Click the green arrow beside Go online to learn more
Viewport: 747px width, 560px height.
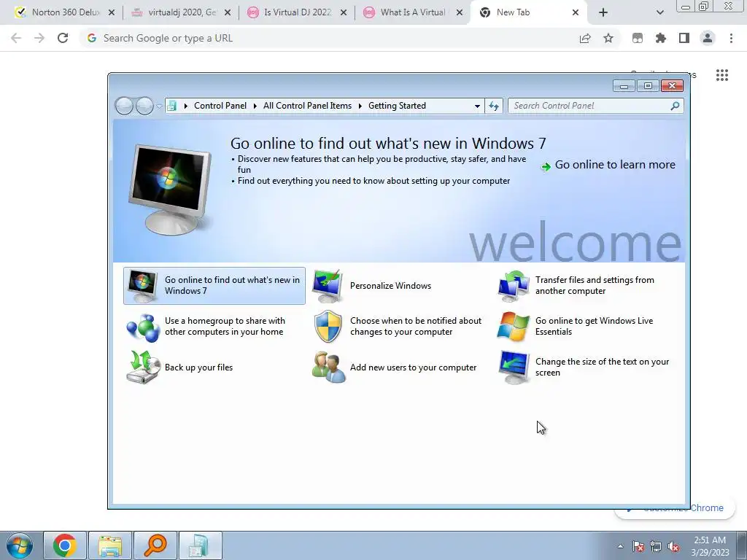click(x=546, y=166)
